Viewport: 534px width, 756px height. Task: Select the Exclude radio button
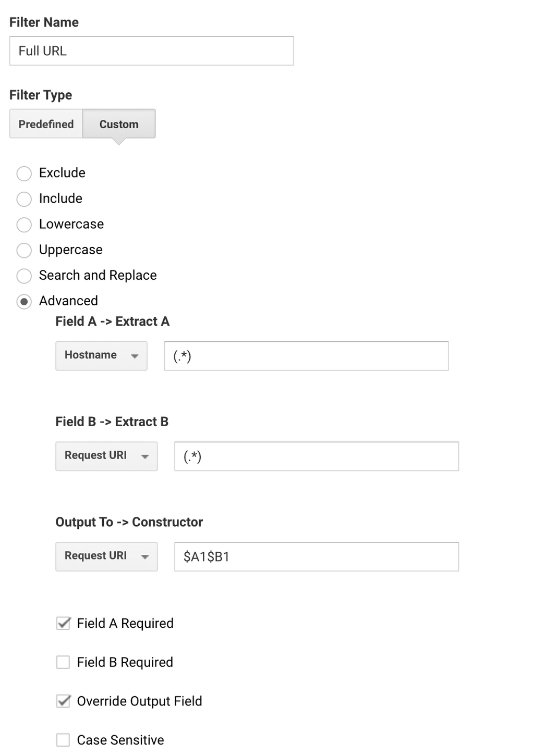click(x=24, y=173)
